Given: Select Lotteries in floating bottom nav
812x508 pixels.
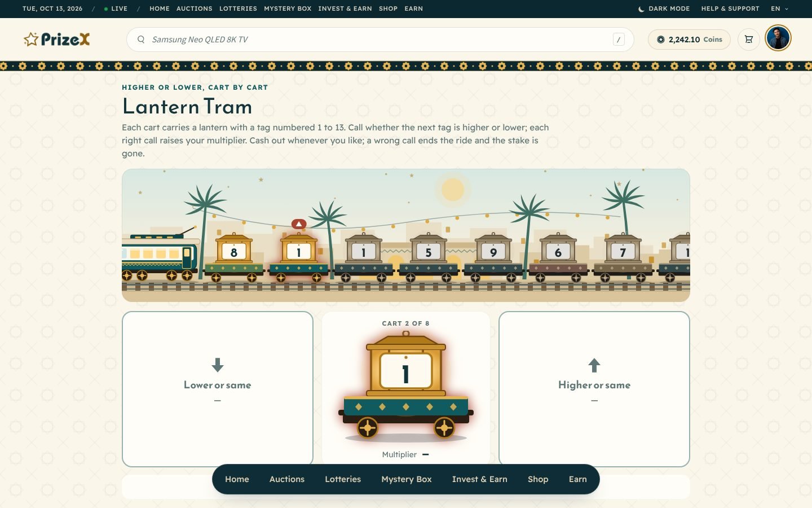Looking at the screenshot, I should (343, 479).
